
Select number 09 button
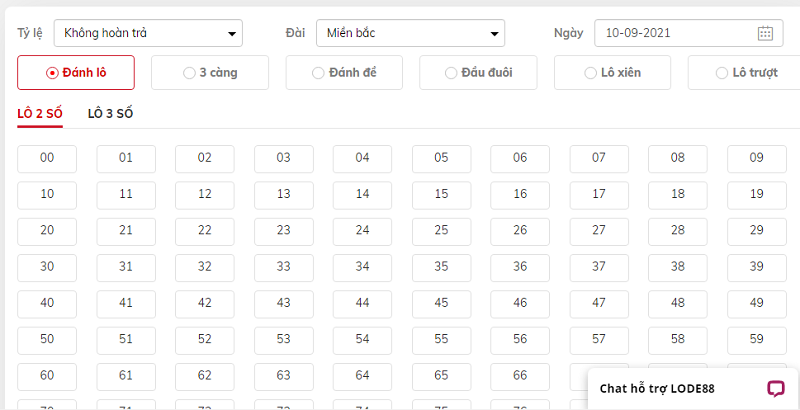(757, 159)
